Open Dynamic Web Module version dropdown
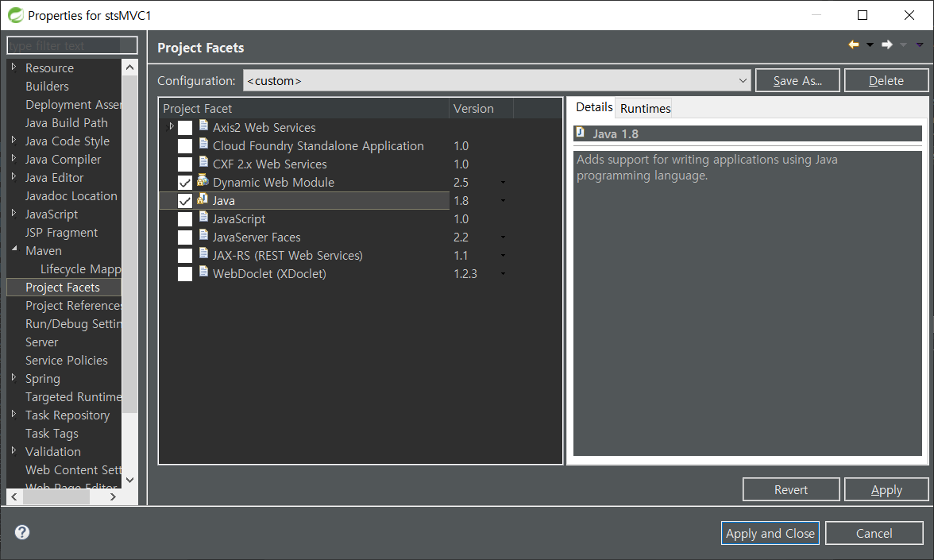This screenshot has height=560, width=934. (x=504, y=183)
